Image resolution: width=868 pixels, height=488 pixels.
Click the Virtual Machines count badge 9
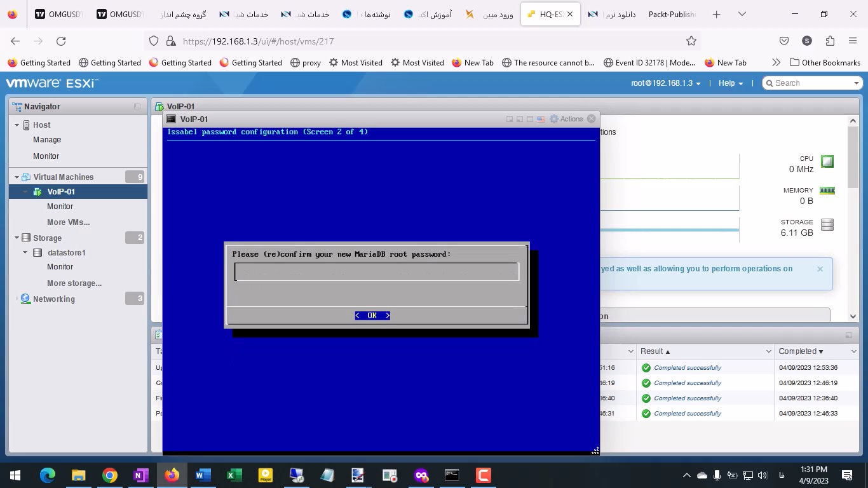[x=135, y=177]
